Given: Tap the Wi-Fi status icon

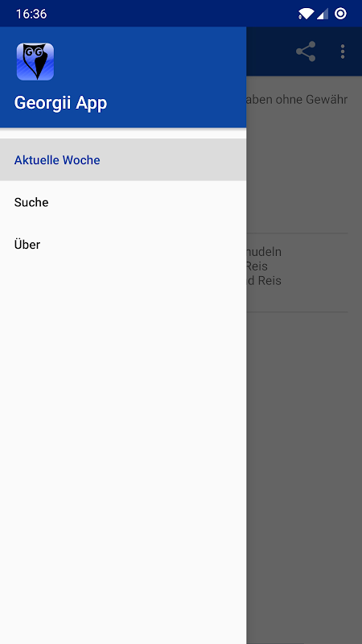Looking at the screenshot, I should [306, 14].
